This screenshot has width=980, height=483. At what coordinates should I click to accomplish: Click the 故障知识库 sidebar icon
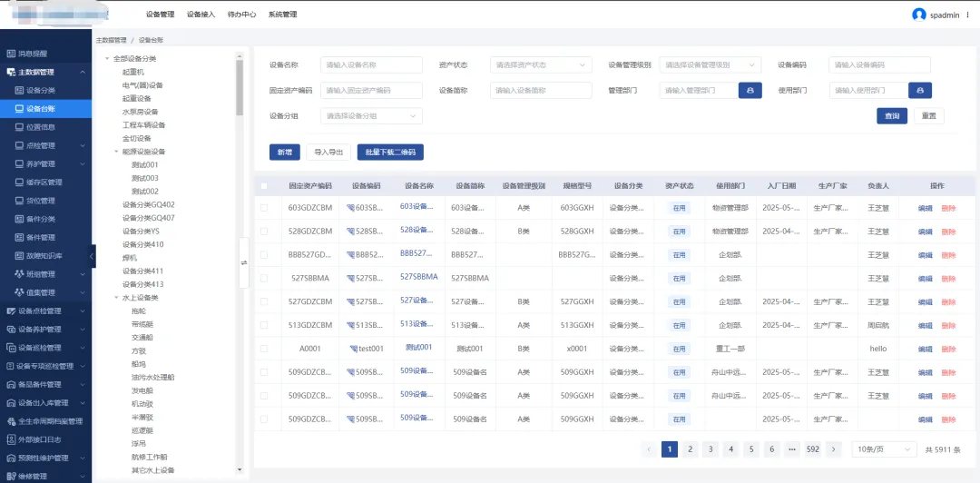click(19, 256)
